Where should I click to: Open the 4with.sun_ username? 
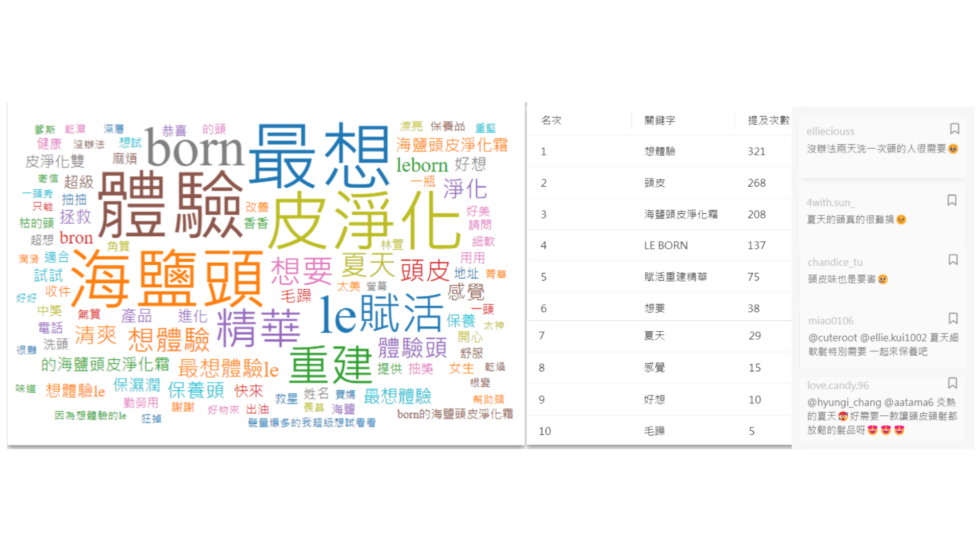830,203
